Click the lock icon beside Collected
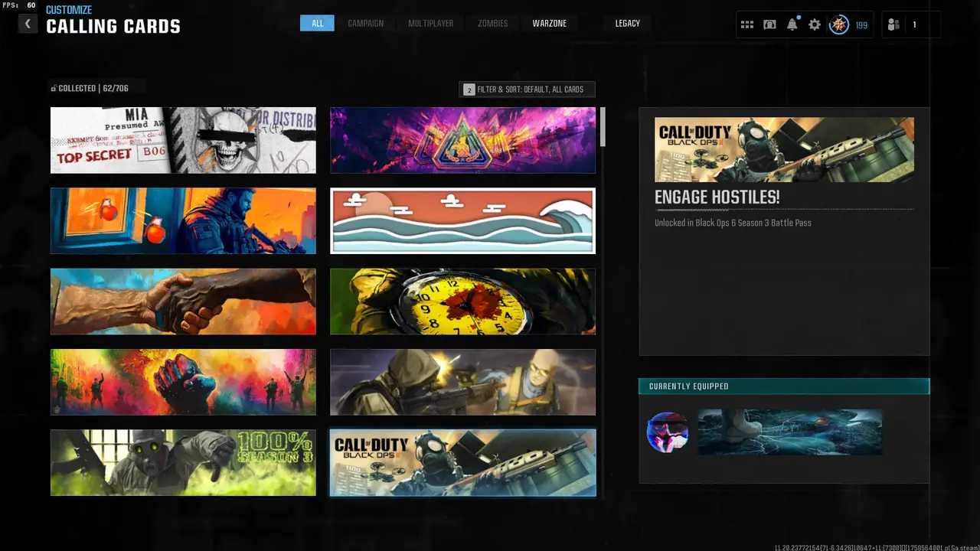This screenshot has height=551, width=980. [54, 89]
